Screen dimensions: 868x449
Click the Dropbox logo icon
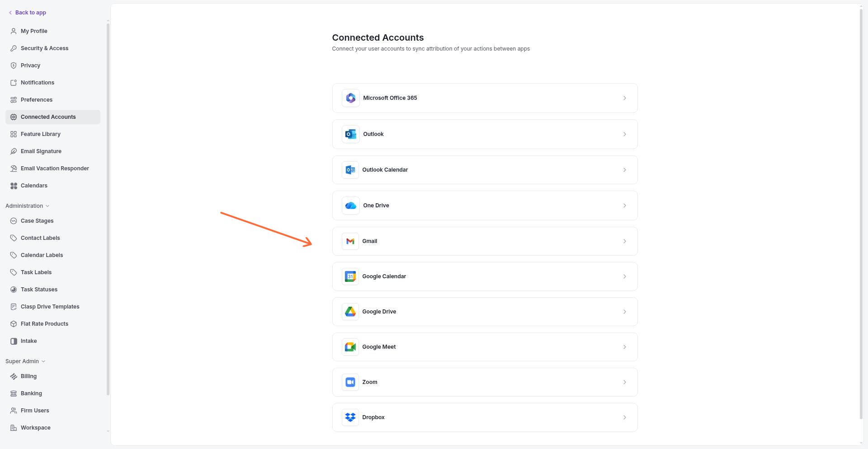click(350, 417)
